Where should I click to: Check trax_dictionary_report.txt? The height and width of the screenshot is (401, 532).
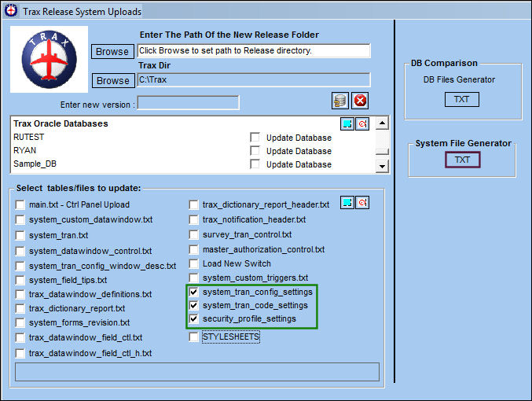(x=20, y=309)
